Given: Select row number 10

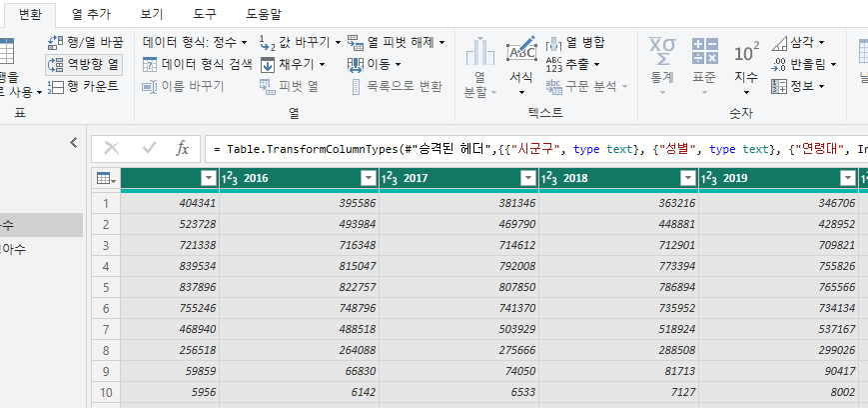Looking at the screenshot, I should pyautogui.click(x=106, y=392).
